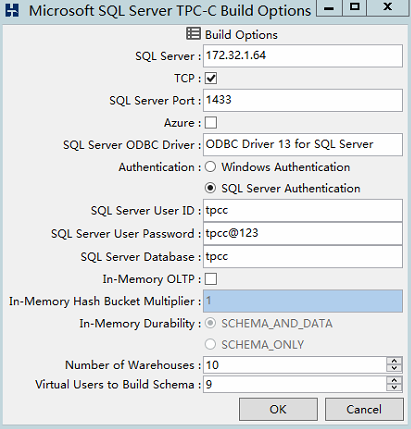Increase Number of Warehouses with up arrow
Viewport: 411px width, 429px height.
394,361
